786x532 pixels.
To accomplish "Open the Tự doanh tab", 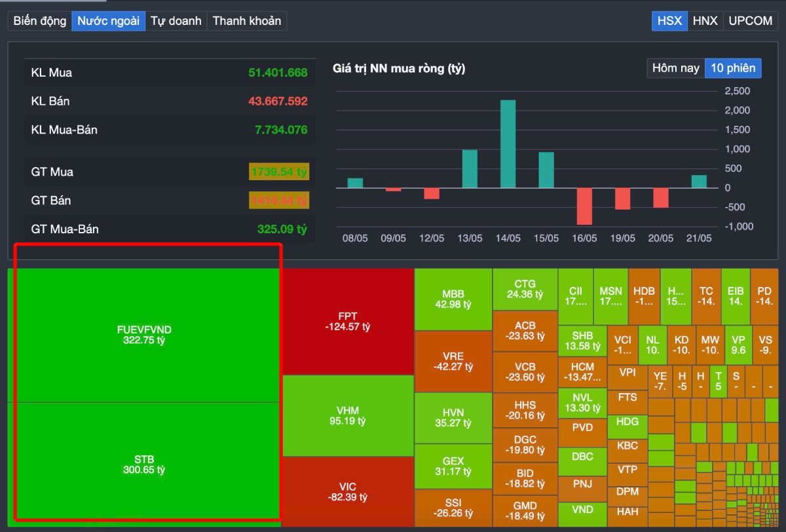I will (176, 20).
